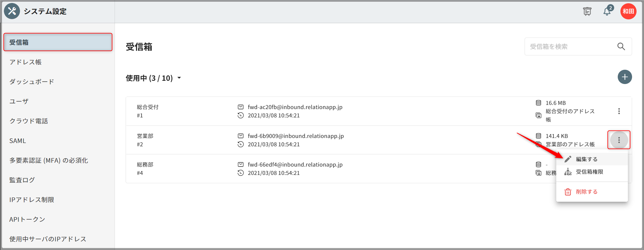Image resolution: width=644 pixels, height=250 pixels.
Task: Open the notification bell
Action: pos(607,12)
